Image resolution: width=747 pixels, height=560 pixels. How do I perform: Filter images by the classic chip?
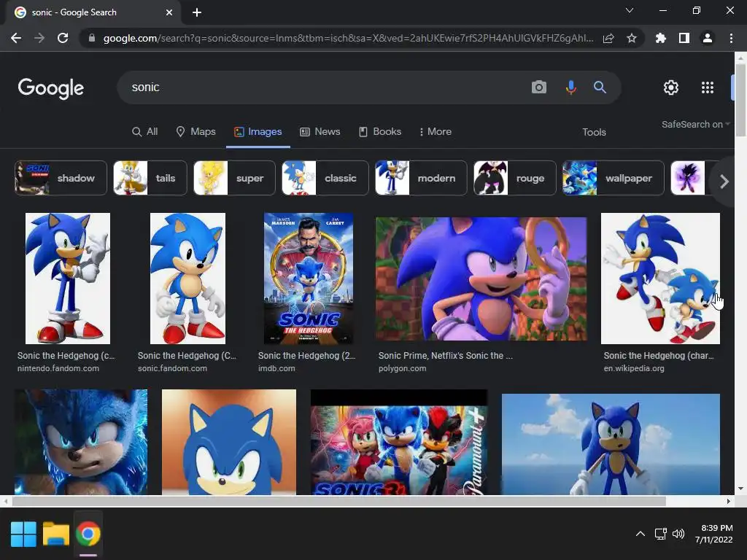point(325,178)
